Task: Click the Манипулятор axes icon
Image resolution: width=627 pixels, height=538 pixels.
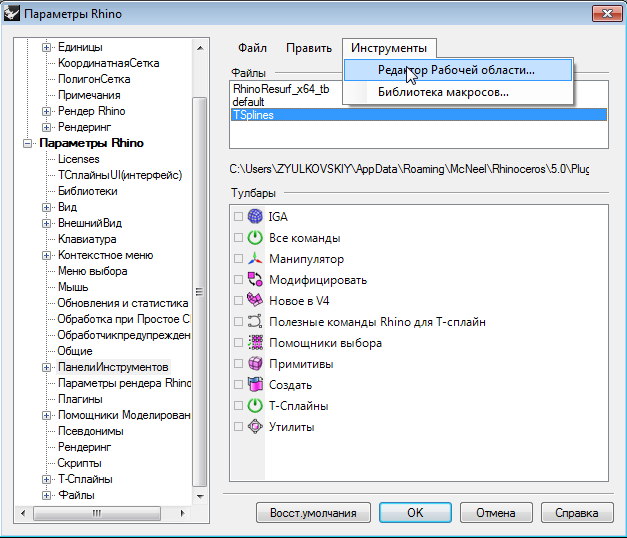Action: 255,259
